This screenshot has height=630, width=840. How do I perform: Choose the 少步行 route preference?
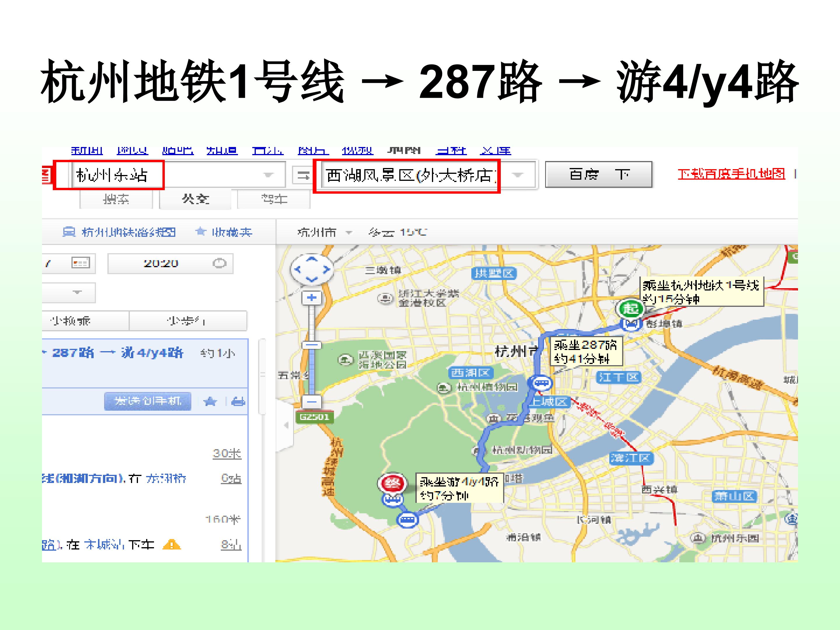188,321
